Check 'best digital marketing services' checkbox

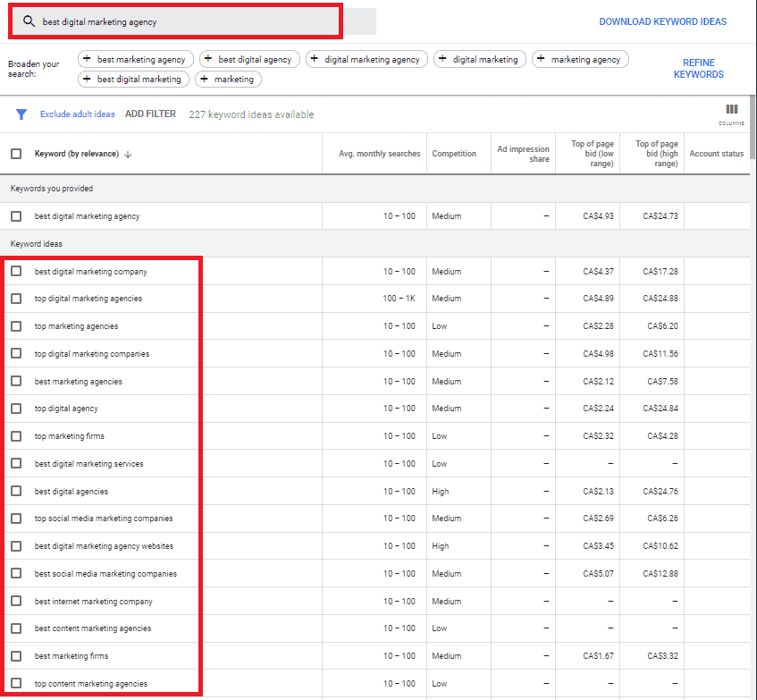16,463
